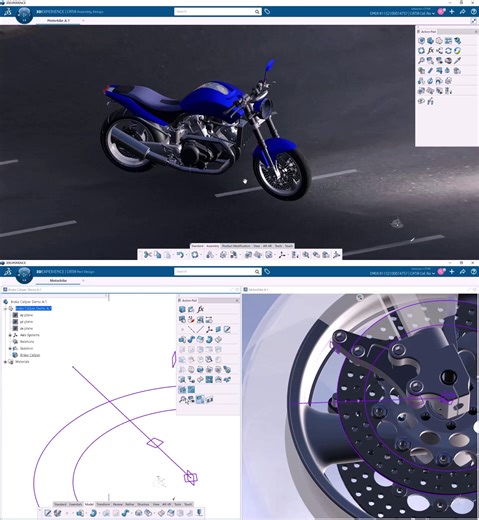Select the Relations node in the tree
Viewport: 479px width, 520px height.
coord(27,342)
